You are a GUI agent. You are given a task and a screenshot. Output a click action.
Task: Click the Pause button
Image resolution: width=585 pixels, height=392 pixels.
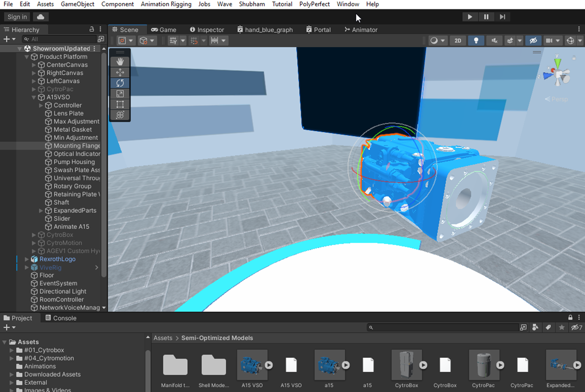tap(486, 17)
